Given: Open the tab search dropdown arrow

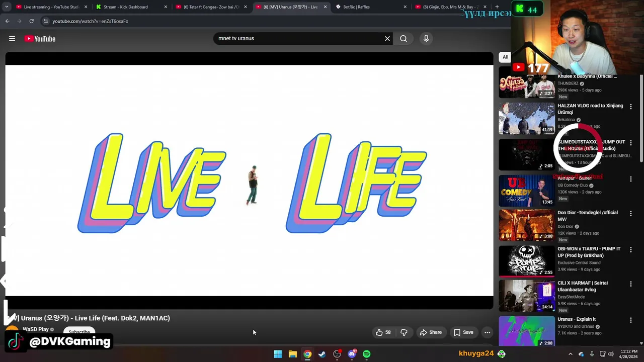Looking at the screenshot, I should coord(7,7).
